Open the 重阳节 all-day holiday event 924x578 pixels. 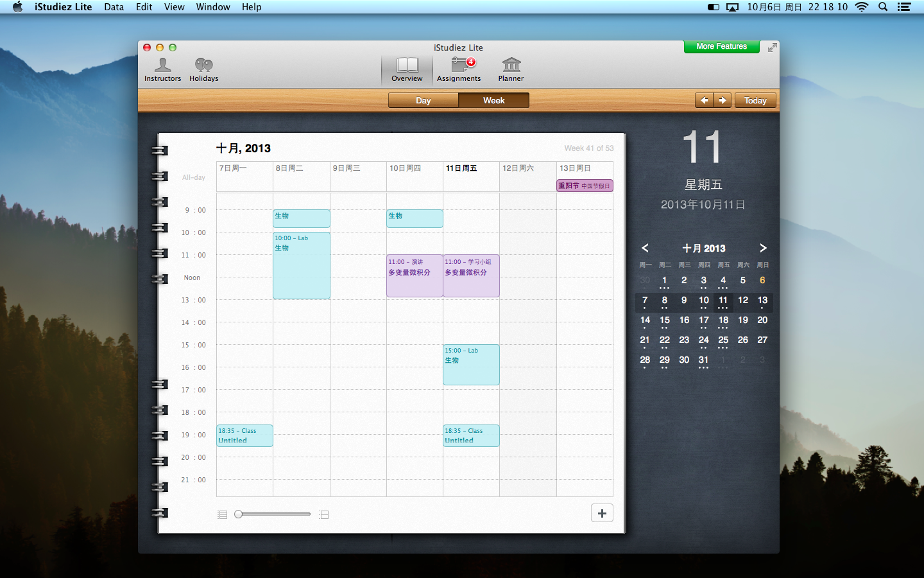585,186
